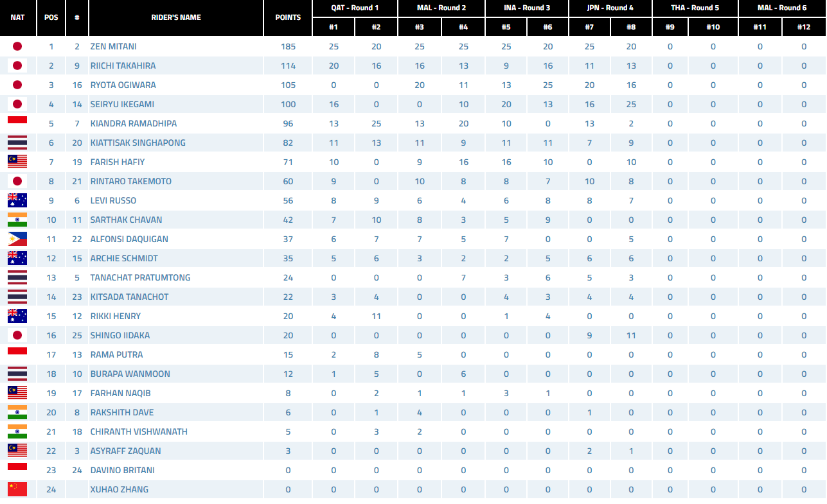Viewport: 827px width, 504px height.
Task: Click Riichi Takahira's 114 points total
Action: click(288, 65)
